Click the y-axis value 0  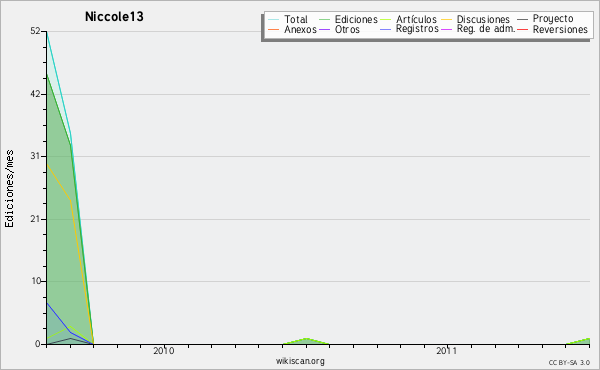[38, 344]
